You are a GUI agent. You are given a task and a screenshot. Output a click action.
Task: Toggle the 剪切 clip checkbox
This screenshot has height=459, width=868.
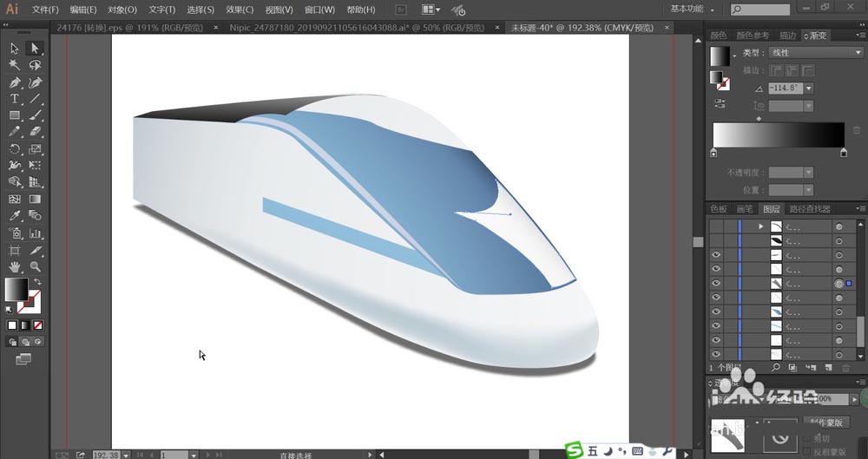(807, 438)
